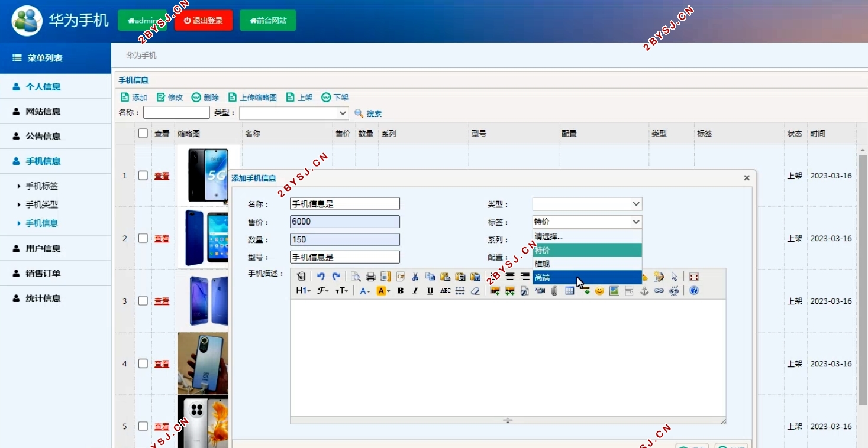Click the paste from Word icon
Image resolution: width=868 pixels, height=448 pixels.
coord(475,276)
